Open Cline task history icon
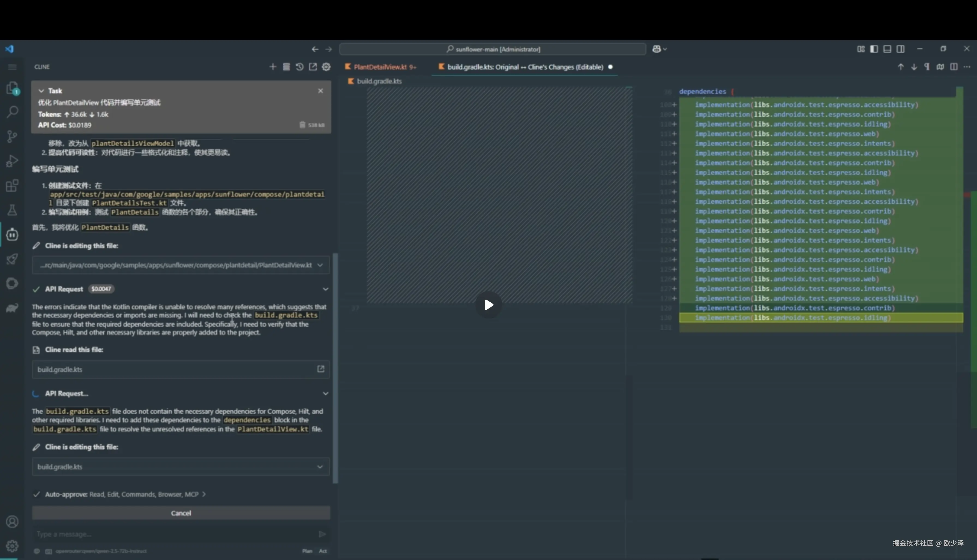977x560 pixels. pos(300,67)
